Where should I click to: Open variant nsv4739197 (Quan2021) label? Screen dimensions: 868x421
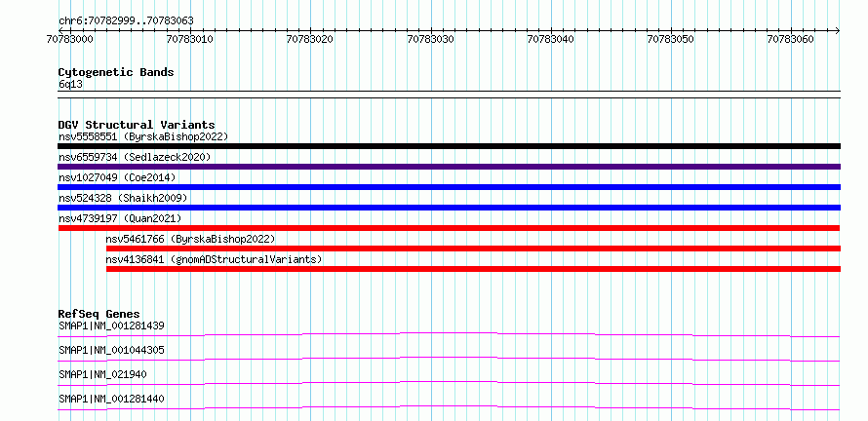tap(120, 218)
